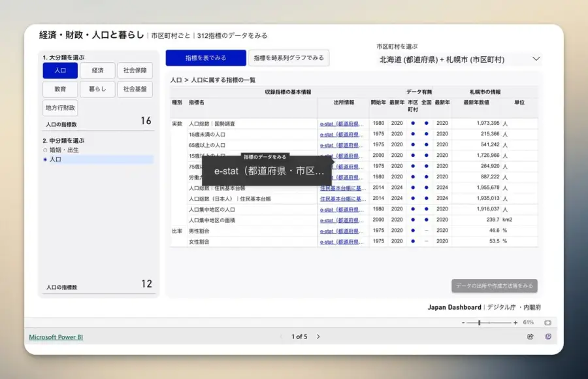Image resolution: width=588 pixels, height=379 pixels.
Task: Choose the 社会基盤 category button
Action: tap(135, 90)
